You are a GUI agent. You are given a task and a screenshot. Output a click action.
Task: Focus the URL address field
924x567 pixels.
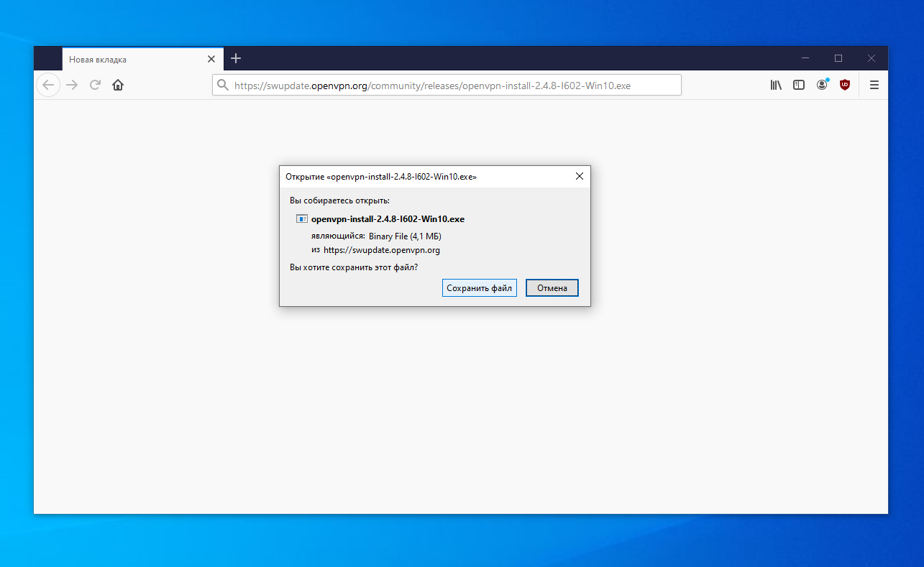[x=446, y=86]
